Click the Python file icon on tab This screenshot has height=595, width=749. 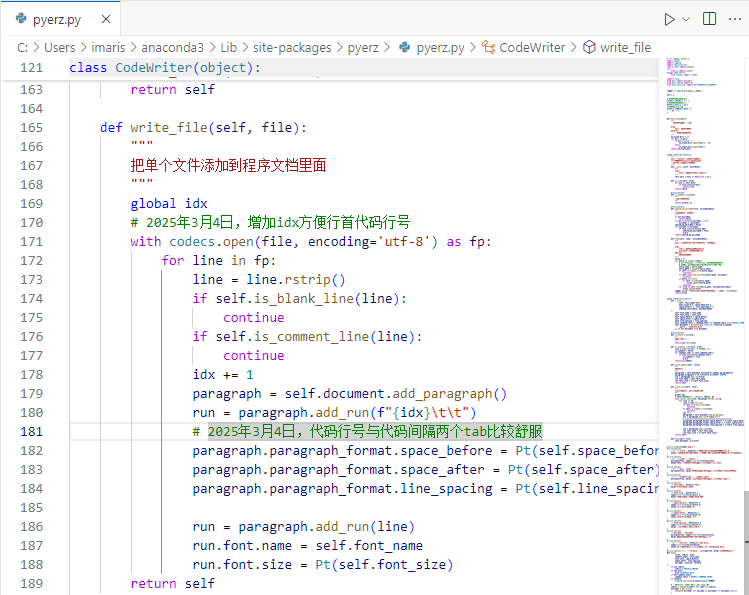point(21,19)
